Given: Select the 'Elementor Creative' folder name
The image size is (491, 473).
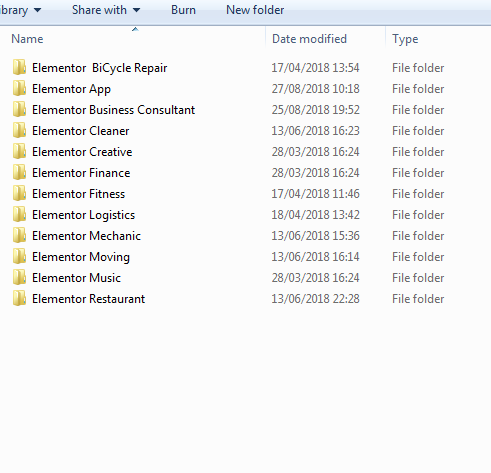Looking at the screenshot, I should coord(82,152).
